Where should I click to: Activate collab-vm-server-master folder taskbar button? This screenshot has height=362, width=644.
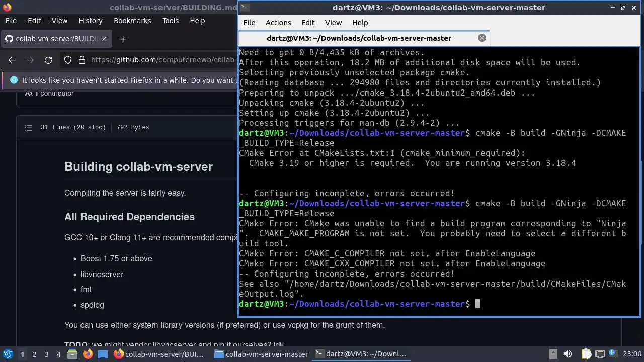[x=261, y=354]
